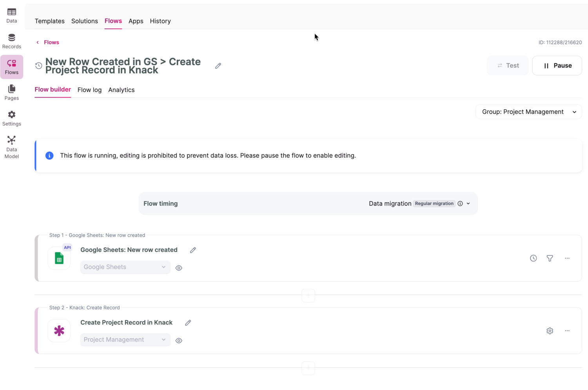Go back via the Flows breadcrumb link
This screenshot has width=588, height=390.
[x=51, y=42]
